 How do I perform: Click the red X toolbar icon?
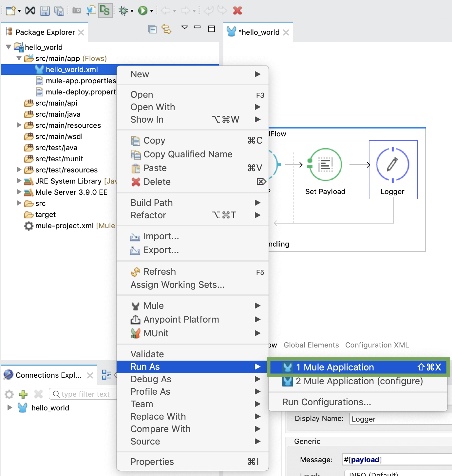(x=237, y=11)
